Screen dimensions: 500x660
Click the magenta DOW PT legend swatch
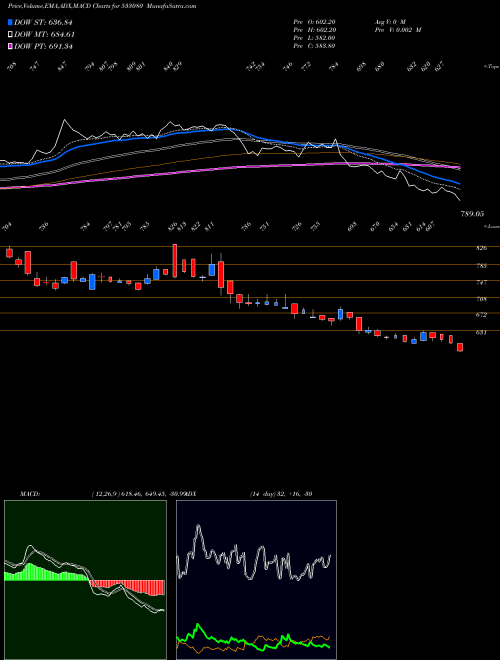point(10,46)
